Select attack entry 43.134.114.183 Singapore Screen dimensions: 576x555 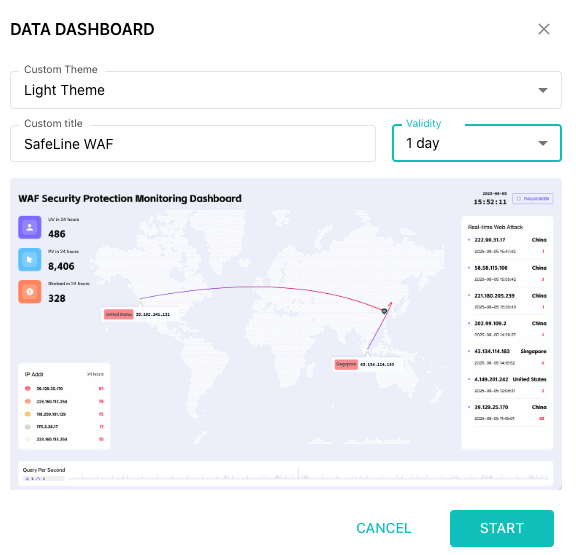(507, 357)
